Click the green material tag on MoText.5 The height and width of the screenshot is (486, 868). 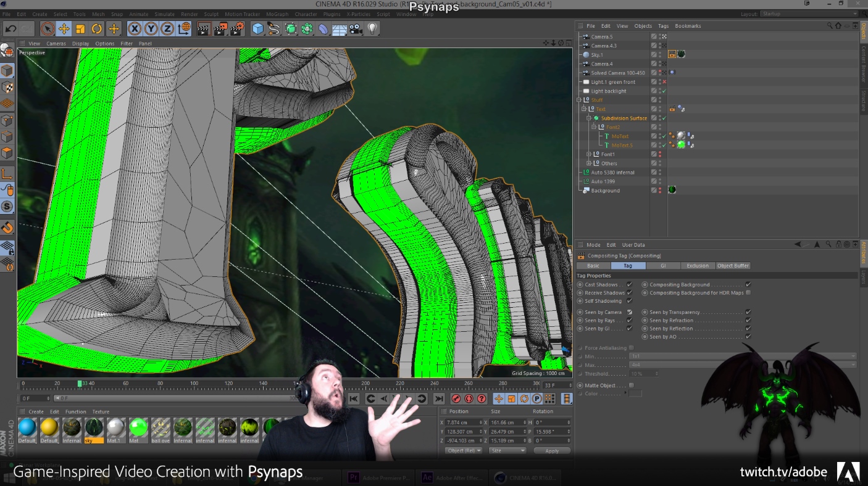click(681, 145)
